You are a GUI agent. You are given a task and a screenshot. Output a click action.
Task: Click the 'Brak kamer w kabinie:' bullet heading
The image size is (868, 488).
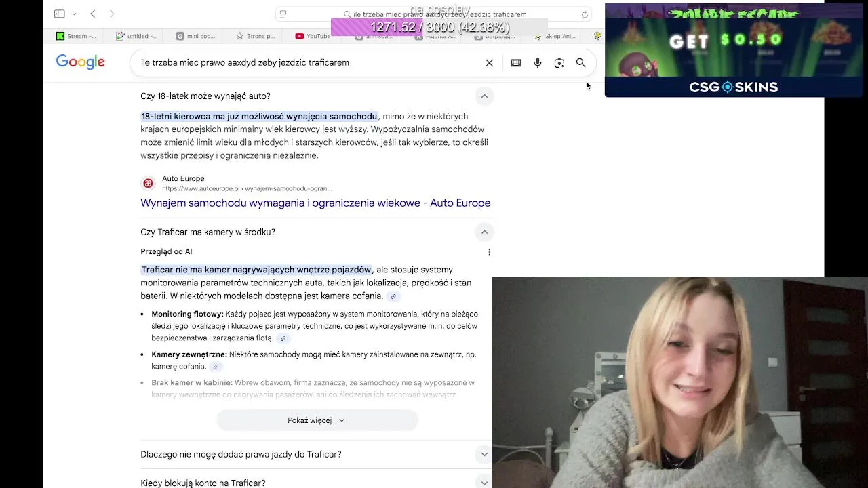pos(192,383)
